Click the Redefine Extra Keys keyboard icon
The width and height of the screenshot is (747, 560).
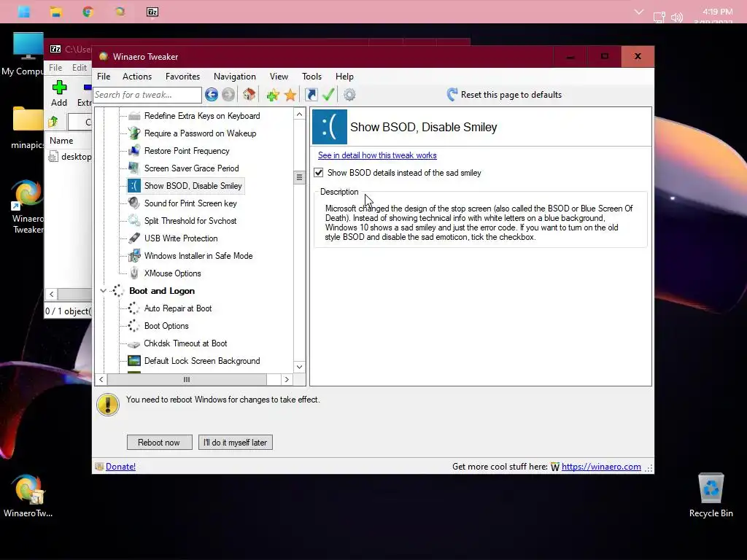134,116
